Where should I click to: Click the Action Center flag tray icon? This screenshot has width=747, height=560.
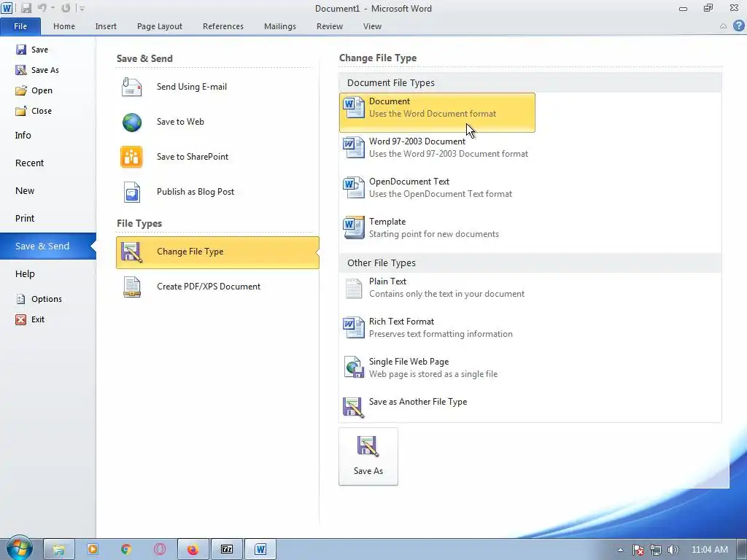click(638, 550)
